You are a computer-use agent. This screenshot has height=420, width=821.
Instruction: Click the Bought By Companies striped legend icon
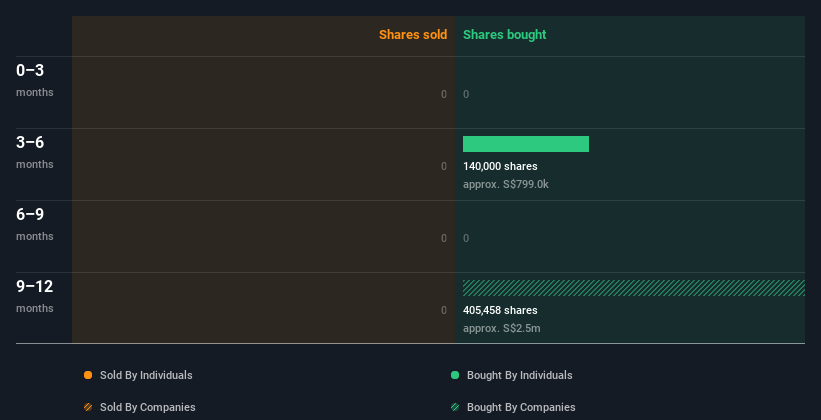(x=455, y=407)
